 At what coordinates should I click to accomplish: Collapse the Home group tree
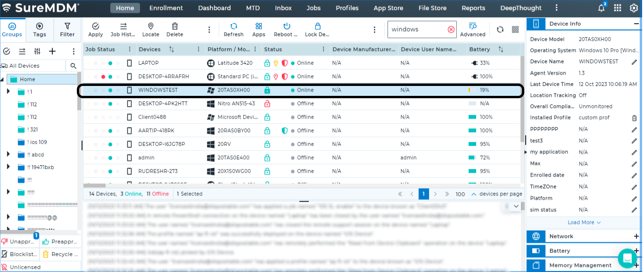[2, 79]
